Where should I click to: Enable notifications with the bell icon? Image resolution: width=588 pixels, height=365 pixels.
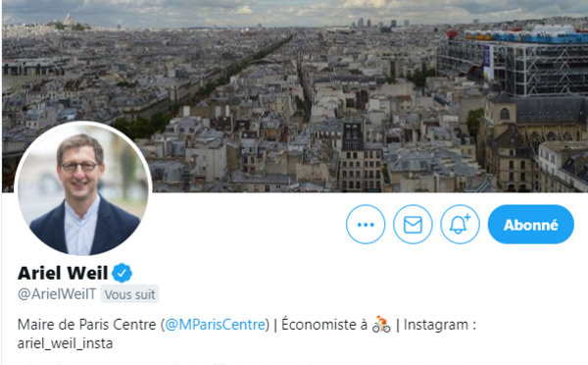point(460,225)
